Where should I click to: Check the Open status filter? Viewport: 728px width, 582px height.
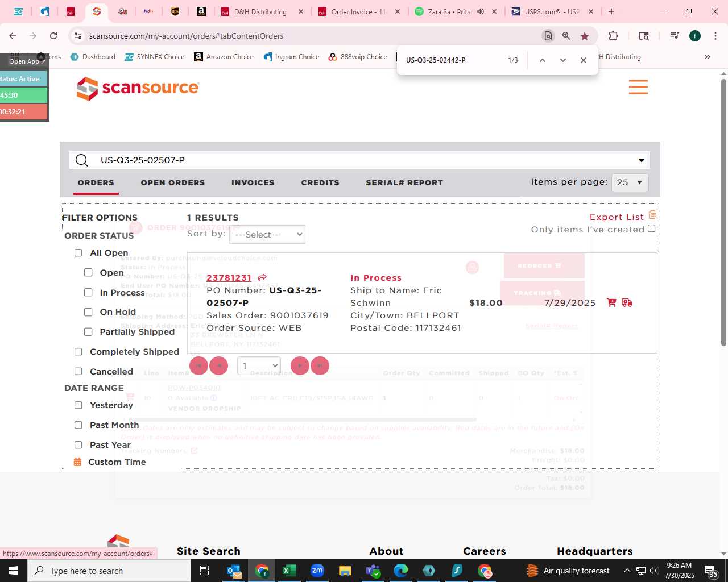coord(88,273)
